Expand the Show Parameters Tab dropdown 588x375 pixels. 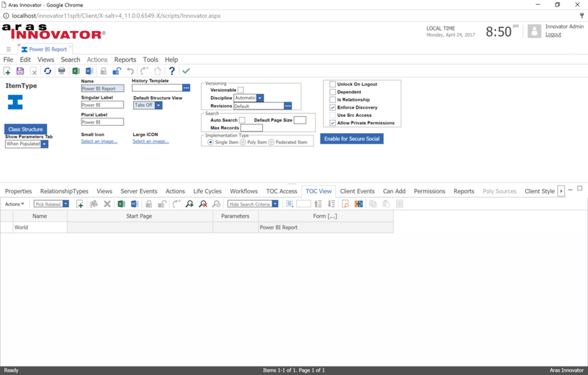[x=45, y=144]
